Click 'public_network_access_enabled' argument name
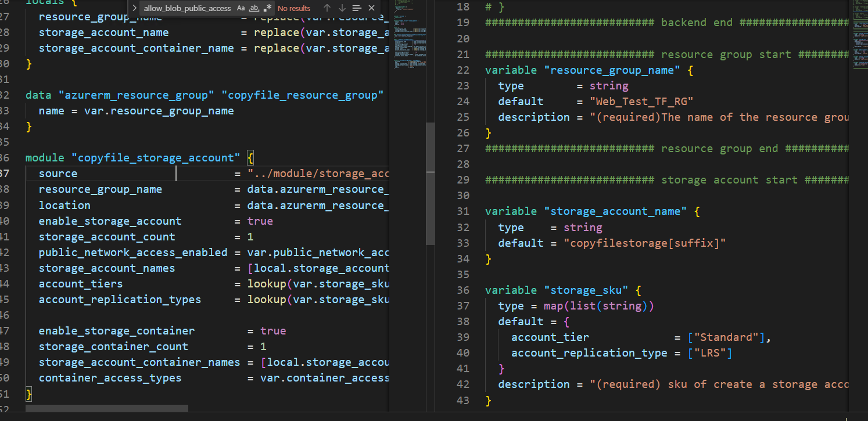 pos(133,252)
